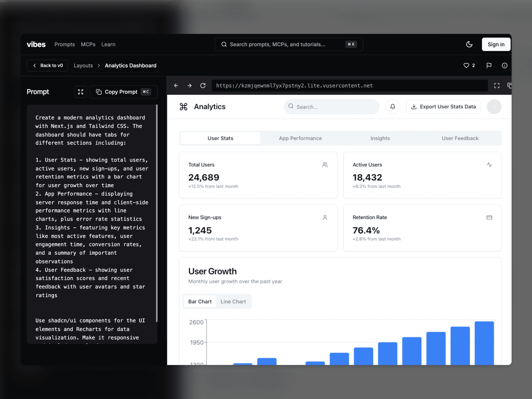Select the Bar Chart toggle
This screenshot has width=532, height=399.
(x=200, y=301)
